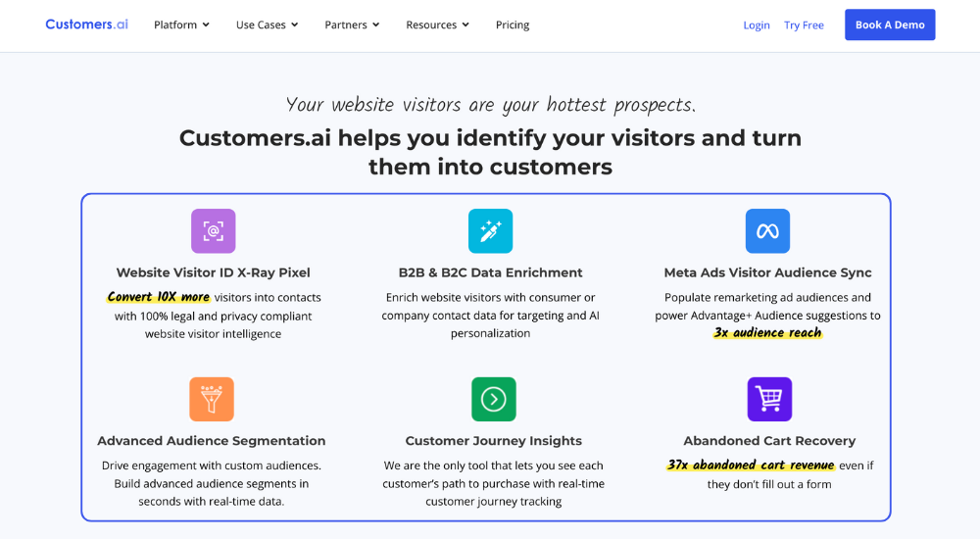
Task: Expand the Use Cases dropdown chevron
Action: (294, 25)
